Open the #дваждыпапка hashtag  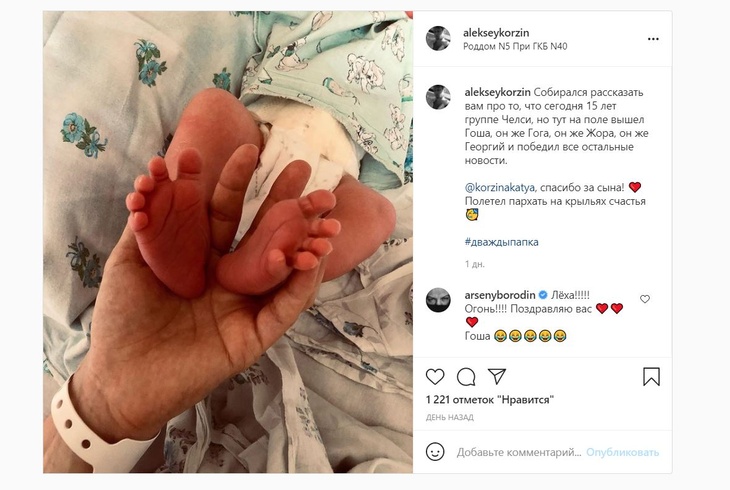(501, 242)
